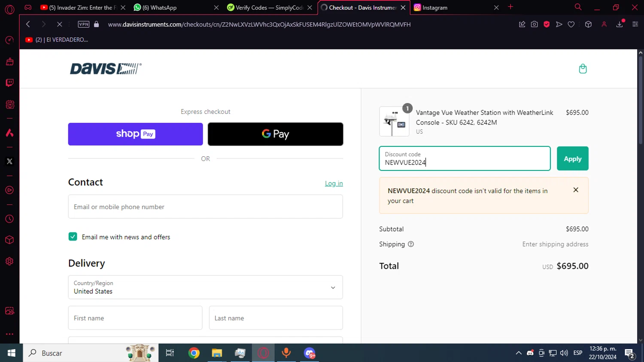
Task: Open the Windows Start menu
Action: click(12, 353)
